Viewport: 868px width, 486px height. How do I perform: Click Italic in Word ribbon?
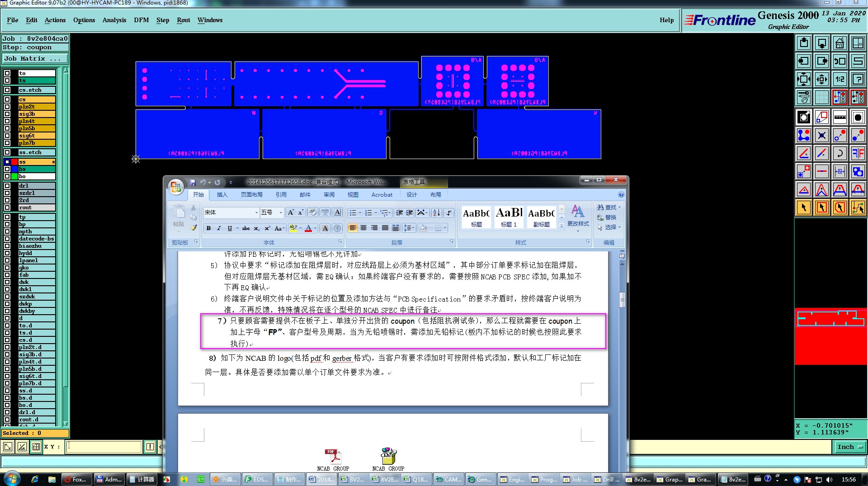click(x=219, y=228)
